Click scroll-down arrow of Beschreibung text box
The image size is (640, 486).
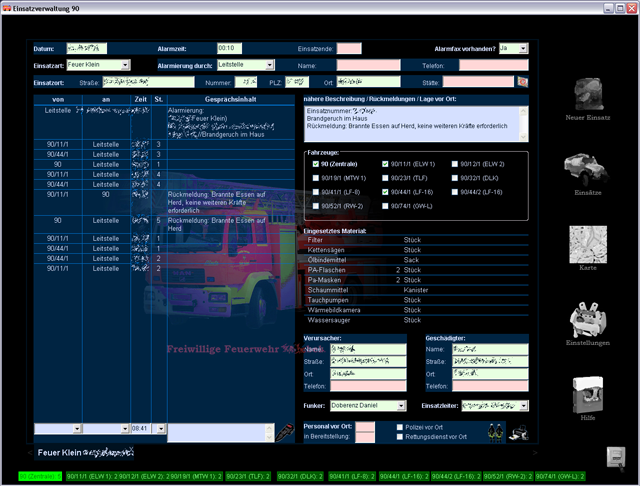[523, 137]
